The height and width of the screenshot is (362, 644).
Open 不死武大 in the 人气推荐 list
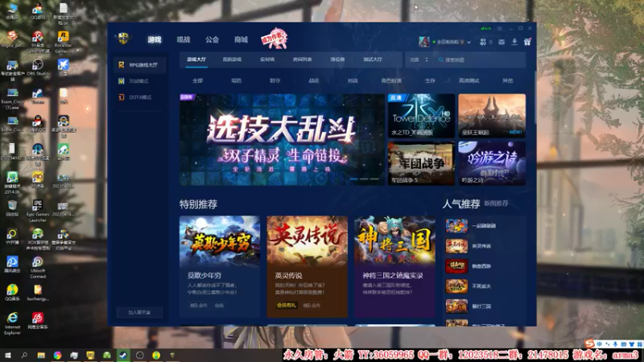coord(485,286)
